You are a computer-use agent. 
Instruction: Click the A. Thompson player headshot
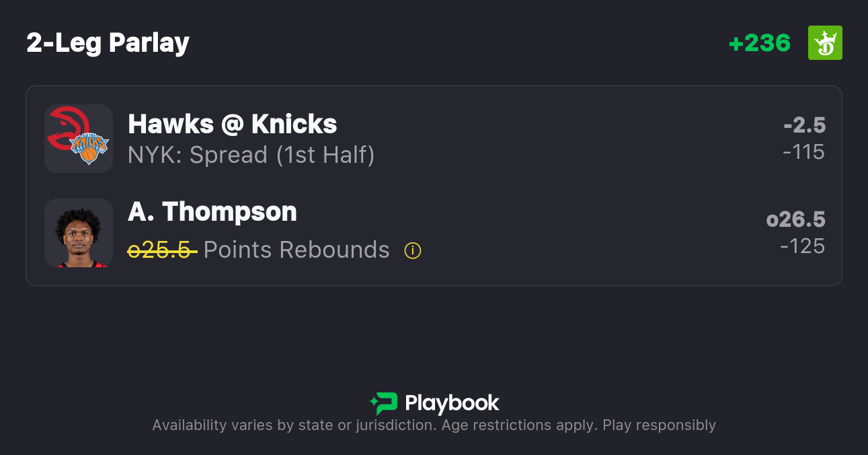pyautogui.click(x=78, y=233)
